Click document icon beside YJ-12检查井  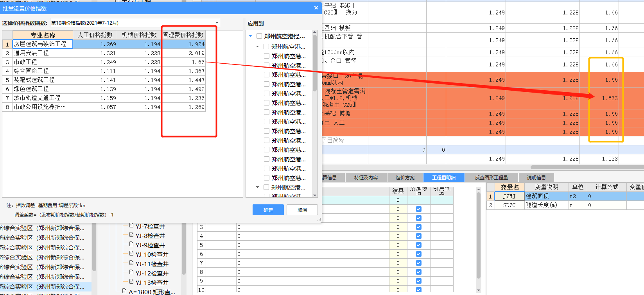pyautogui.click(x=131, y=272)
